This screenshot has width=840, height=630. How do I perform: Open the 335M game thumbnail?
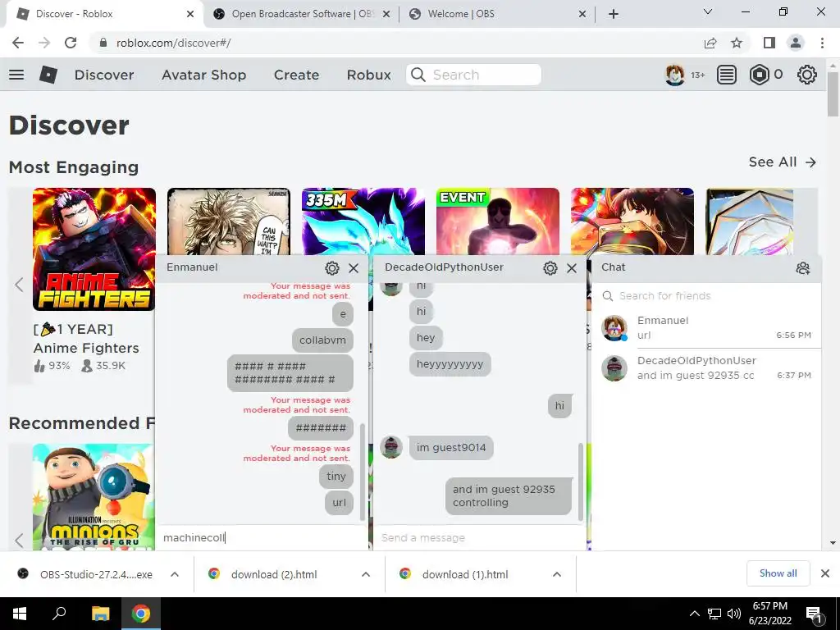pos(363,221)
